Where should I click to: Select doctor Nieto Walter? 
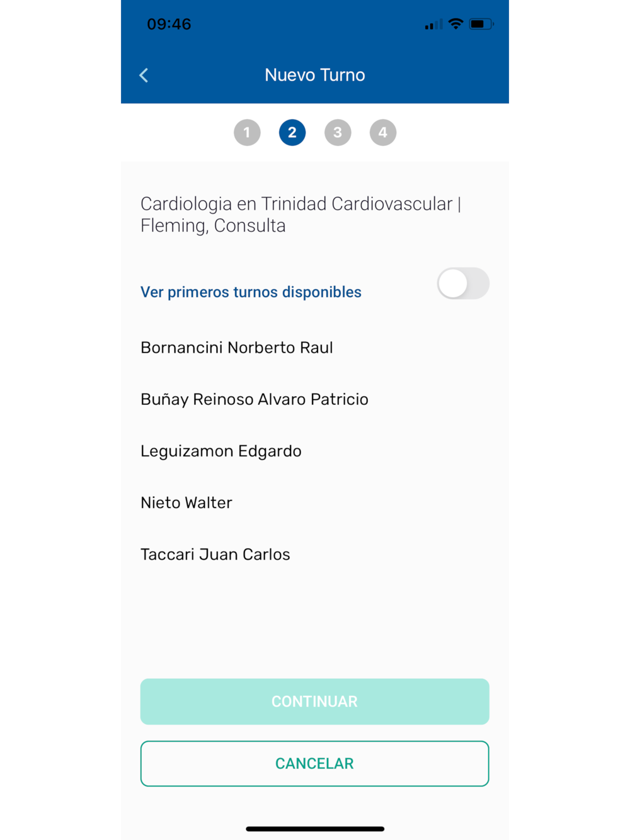186,502
